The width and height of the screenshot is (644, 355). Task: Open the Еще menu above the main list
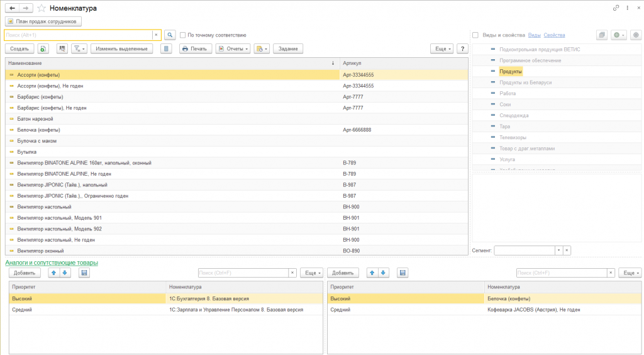[x=442, y=48]
